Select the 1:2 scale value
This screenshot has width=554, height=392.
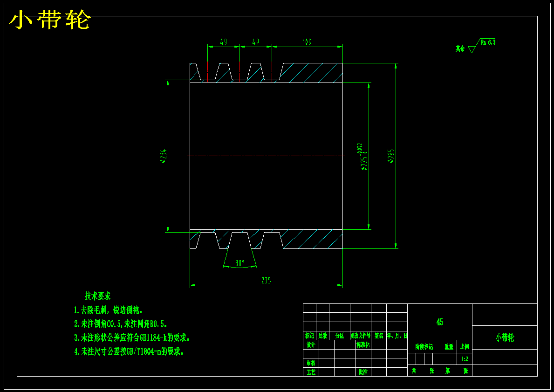[x=464, y=359]
